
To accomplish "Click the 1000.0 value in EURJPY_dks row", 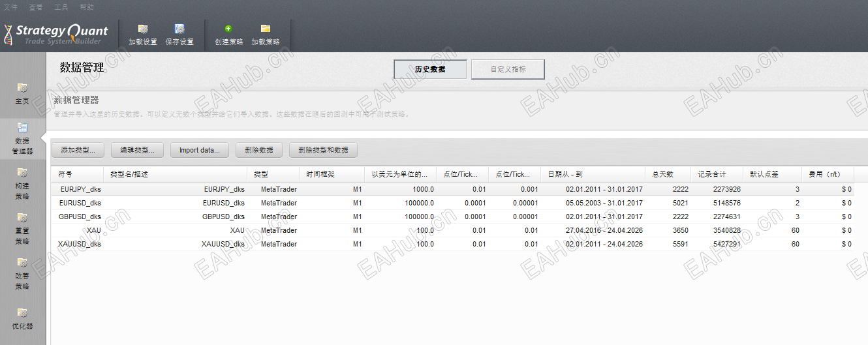I will [x=423, y=189].
